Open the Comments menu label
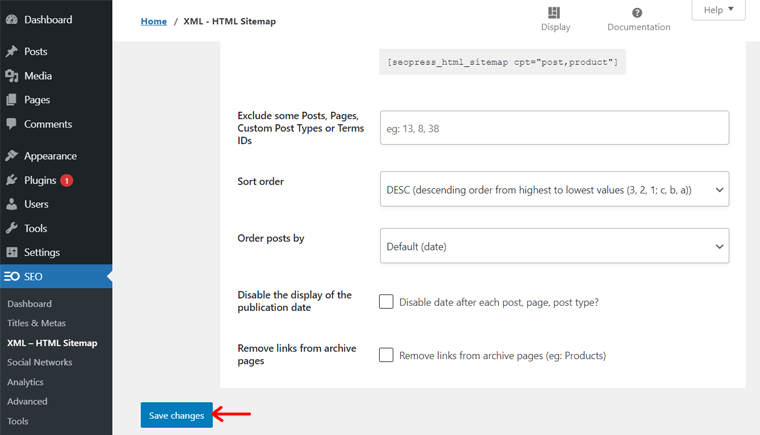760x435 pixels. 48,124
